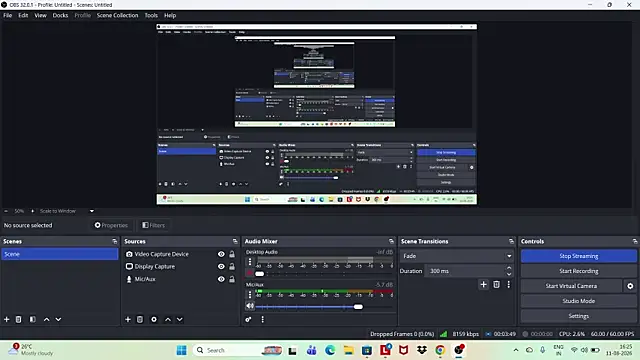Move scene up with the up arrow
The height and width of the screenshot is (360, 640).
pos(47,319)
